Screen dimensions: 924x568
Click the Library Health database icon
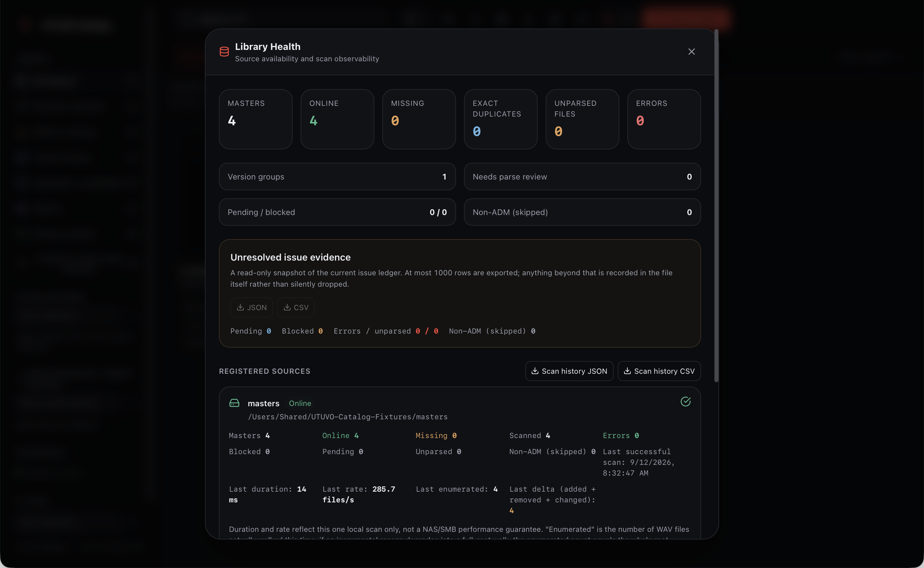click(x=224, y=52)
